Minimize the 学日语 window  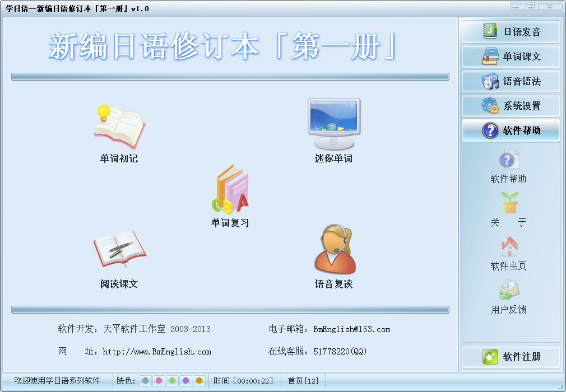click(517, 6)
